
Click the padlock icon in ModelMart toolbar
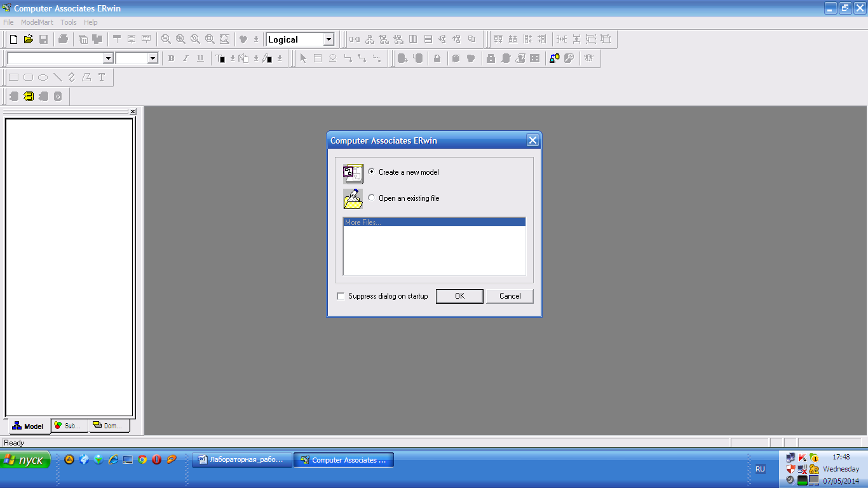coord(437,58)
